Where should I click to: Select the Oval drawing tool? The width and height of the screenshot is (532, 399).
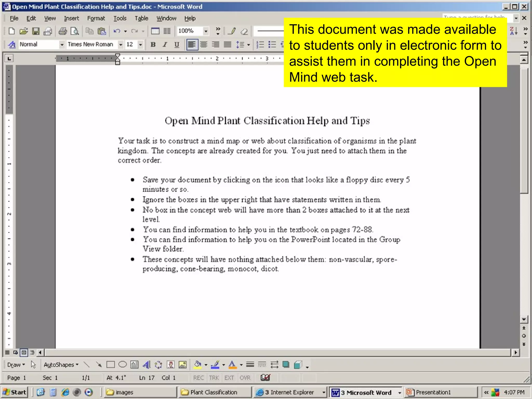[122, 365]
